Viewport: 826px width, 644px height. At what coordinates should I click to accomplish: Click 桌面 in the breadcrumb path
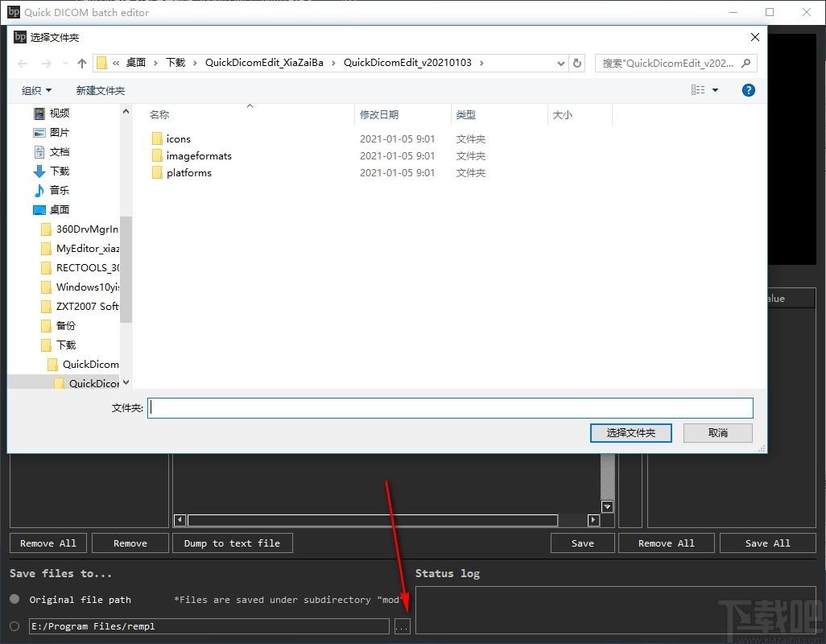pos(136,63)
